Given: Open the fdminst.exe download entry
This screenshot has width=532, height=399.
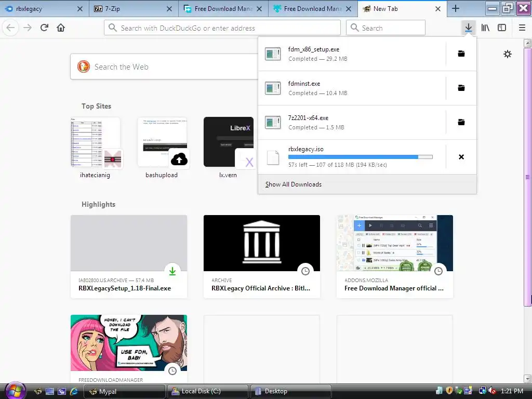Looking at the screenshot, I should tap(352, 88).
